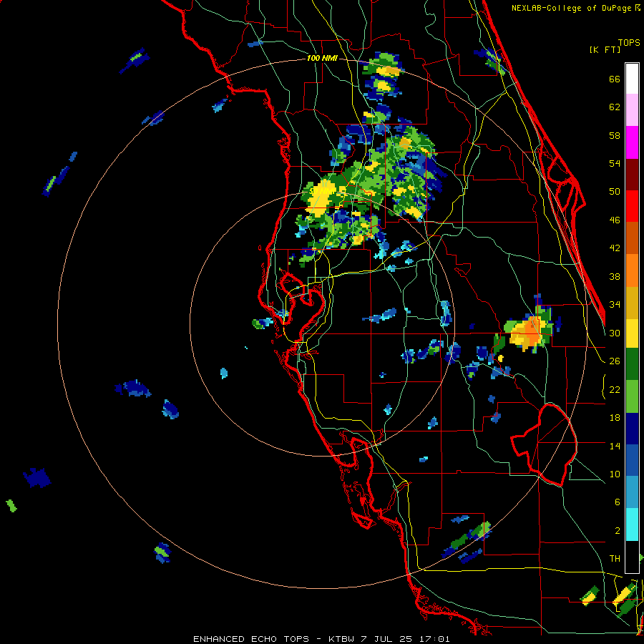The image size is (644, 644).
Task: Click the 'NEXLAB-College of DuPage' credit text
Action: tap(571, 8)
